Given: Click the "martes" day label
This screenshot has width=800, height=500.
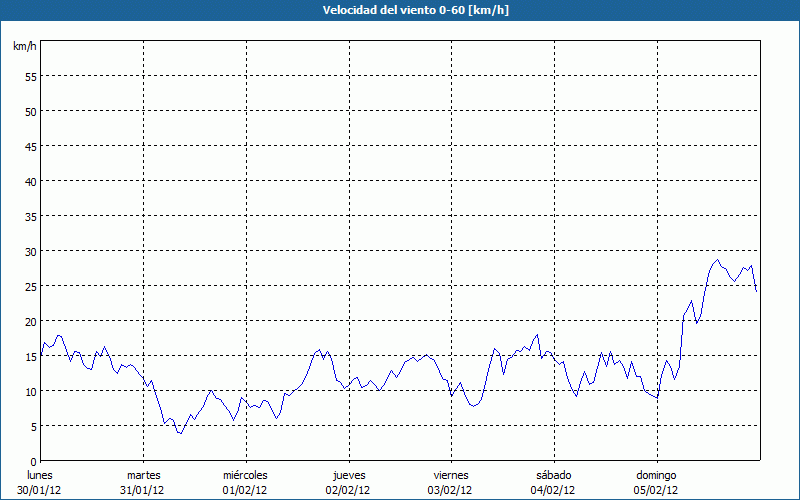Looking at the screenshot, I should click(x=144, y=475).
